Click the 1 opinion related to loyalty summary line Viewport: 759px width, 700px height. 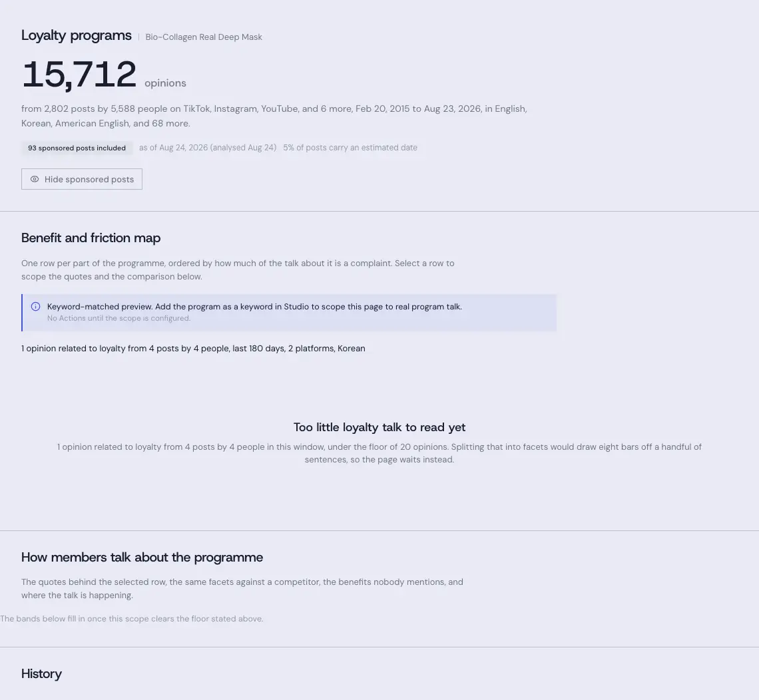(x=193, y=348)
